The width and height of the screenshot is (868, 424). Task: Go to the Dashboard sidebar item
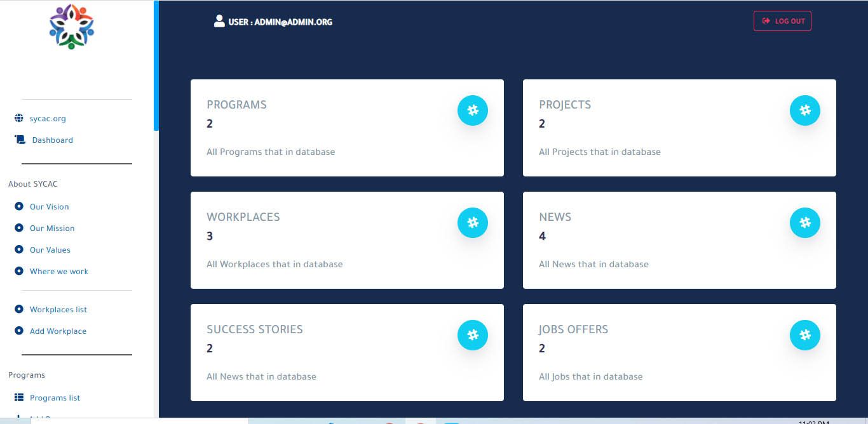pos(52,140)
